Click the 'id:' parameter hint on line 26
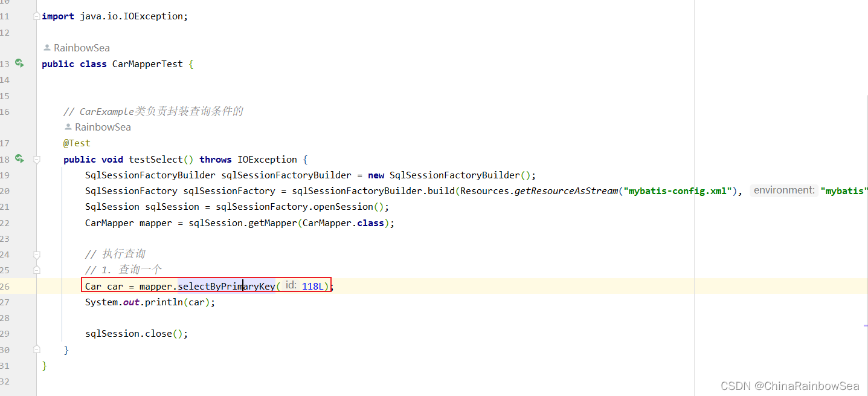868x396 pixels. (291, 285)
